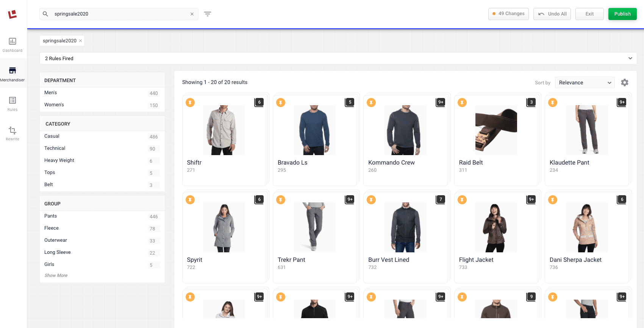Click into the search input field
The image size is (644, 328).
(119, 14)
